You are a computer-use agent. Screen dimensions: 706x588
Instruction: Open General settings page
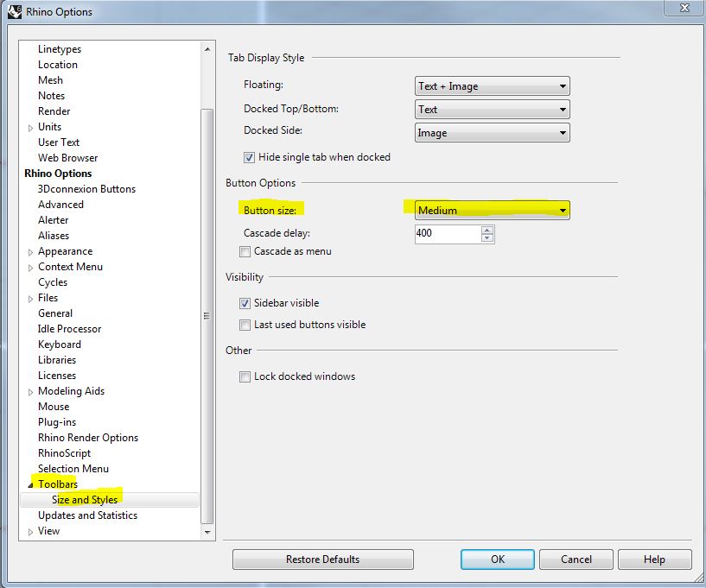click(x=55, y=313)
